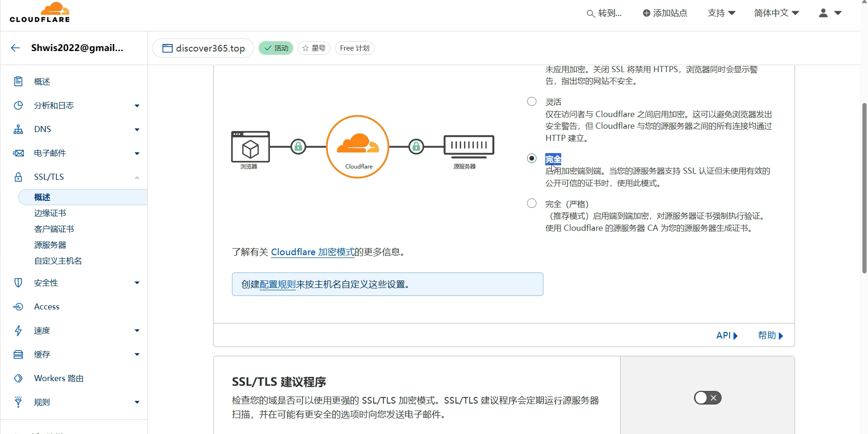Click the DNS network icon
This screenshot has width=868, height=434.
coord(18,129)
